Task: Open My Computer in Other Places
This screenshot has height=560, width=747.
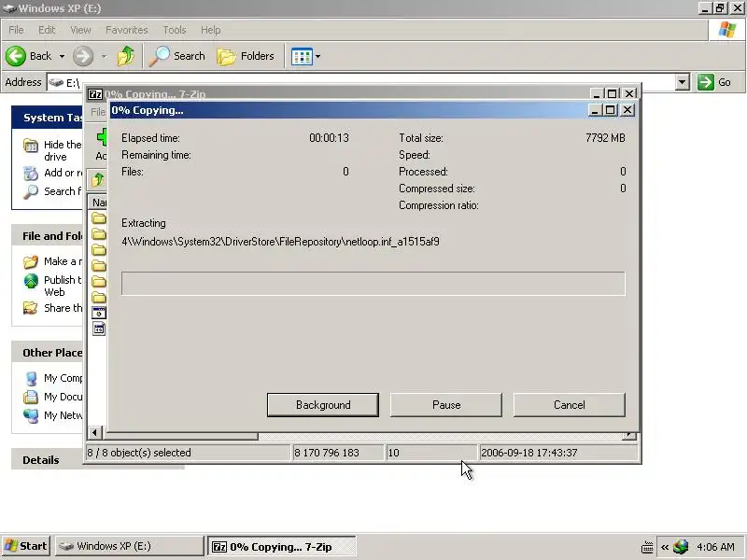Action: (63, 378)
